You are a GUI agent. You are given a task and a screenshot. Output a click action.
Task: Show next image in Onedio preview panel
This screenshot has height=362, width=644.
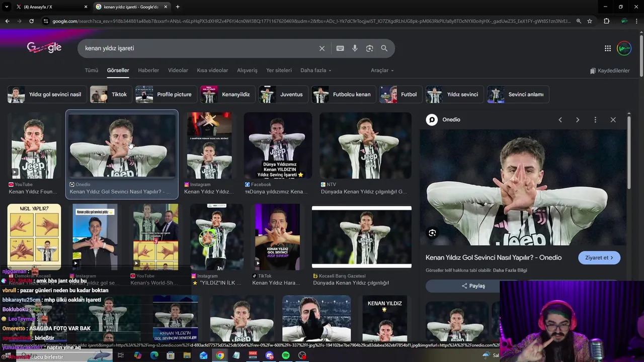pos(578,120)
